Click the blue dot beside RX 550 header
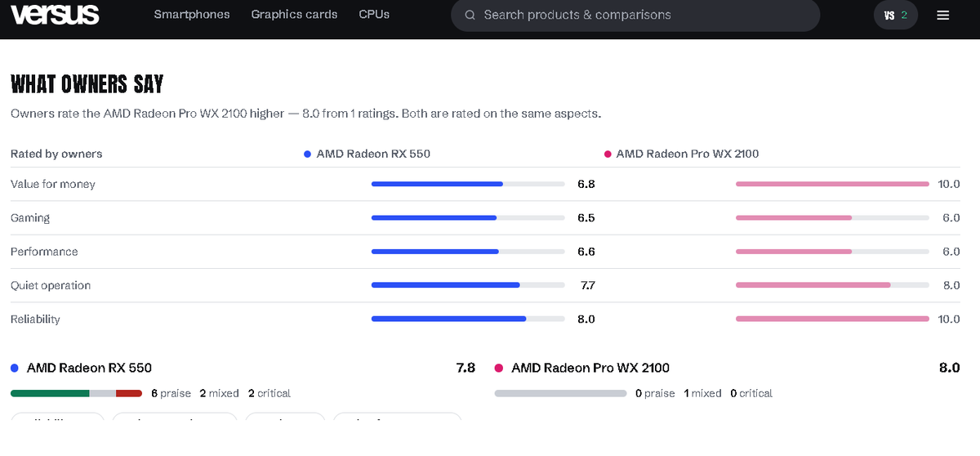 (x=307, y=154)
